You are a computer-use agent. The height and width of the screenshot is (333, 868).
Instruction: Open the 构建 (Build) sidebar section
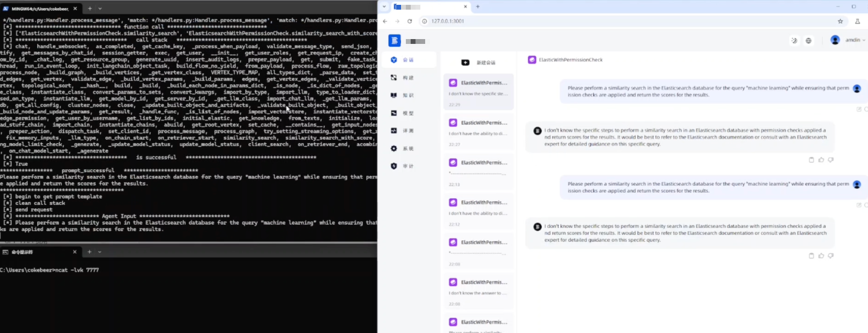coord(407,78)
